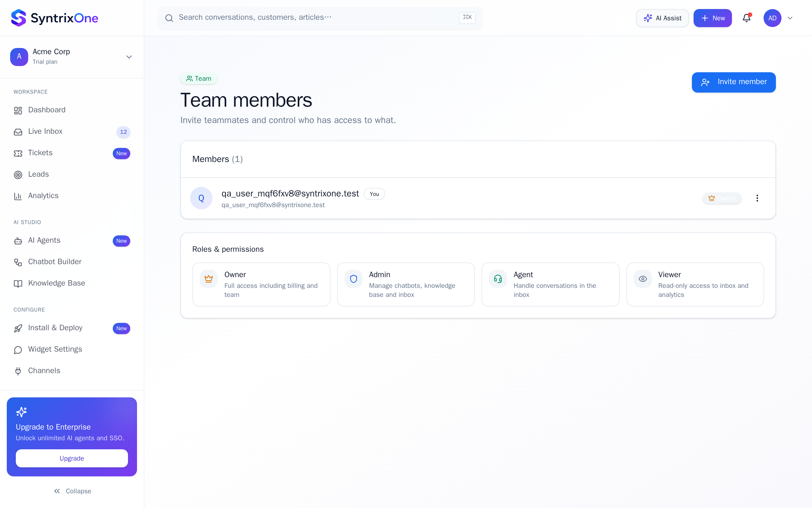Image resolution: width=812 pixels, height=508 pixels.
Task: Collapse the sidebar
Action: [72, 491]
